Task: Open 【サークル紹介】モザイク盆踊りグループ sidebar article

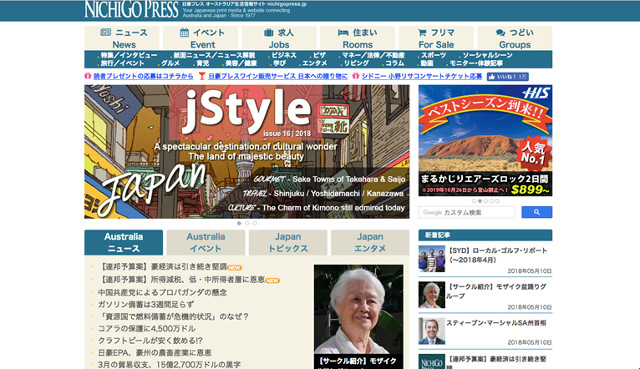Action: tap(497, 291)
